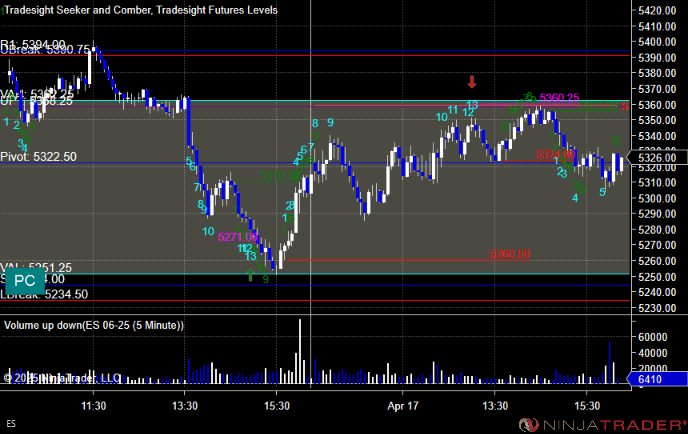Click the 5340.00 price axis label

pyautogui.click(x=657, y=136)
